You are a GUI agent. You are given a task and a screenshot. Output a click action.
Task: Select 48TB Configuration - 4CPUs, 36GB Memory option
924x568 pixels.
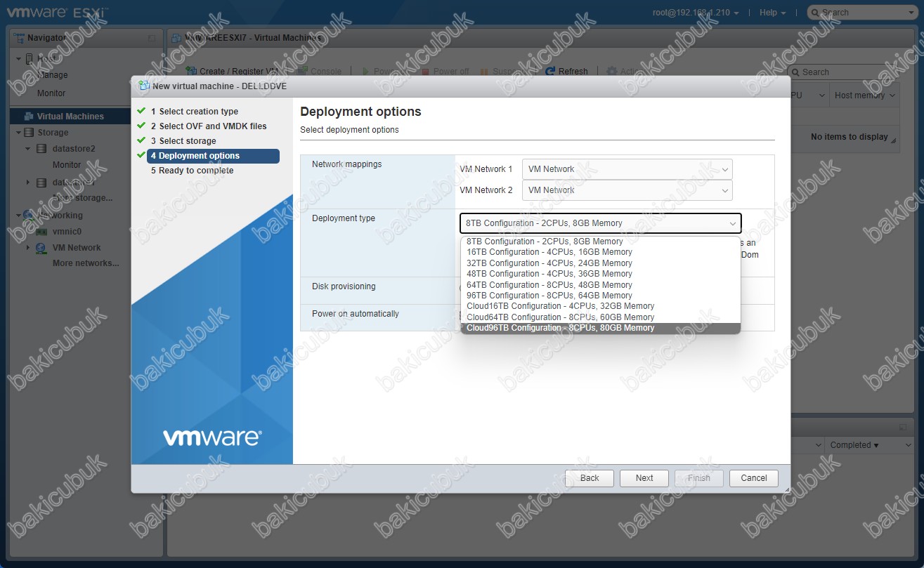pyautogui.click(x=601, y=274)
